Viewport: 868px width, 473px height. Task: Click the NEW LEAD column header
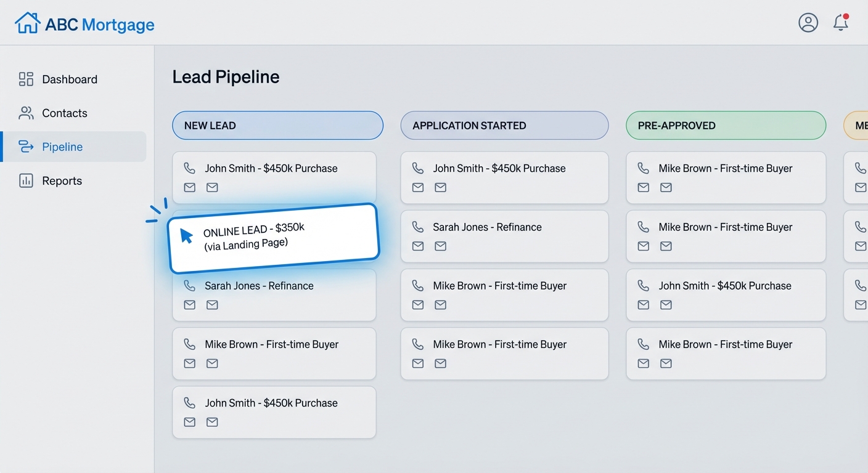tap(277, 125)
